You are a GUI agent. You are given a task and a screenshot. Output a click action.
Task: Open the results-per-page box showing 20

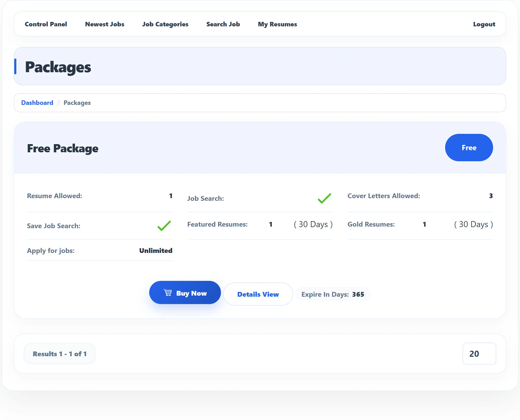tap(479, 354)
